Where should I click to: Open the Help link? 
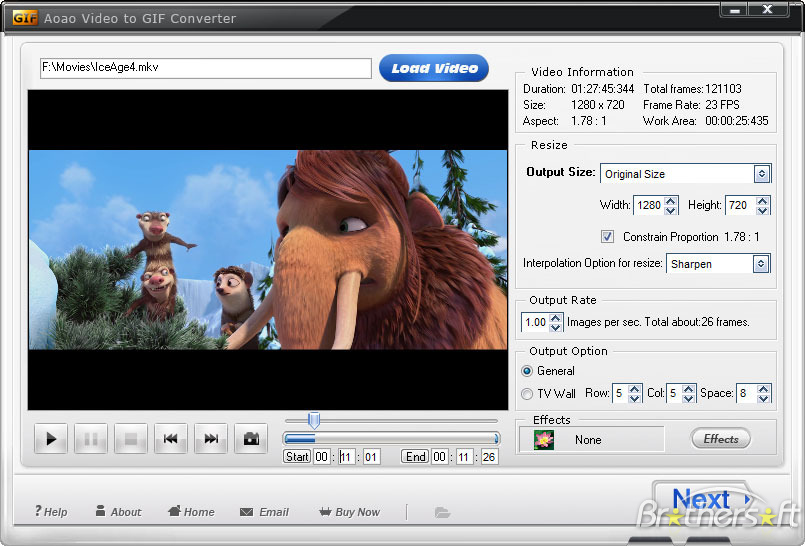(x=51, y=512)
